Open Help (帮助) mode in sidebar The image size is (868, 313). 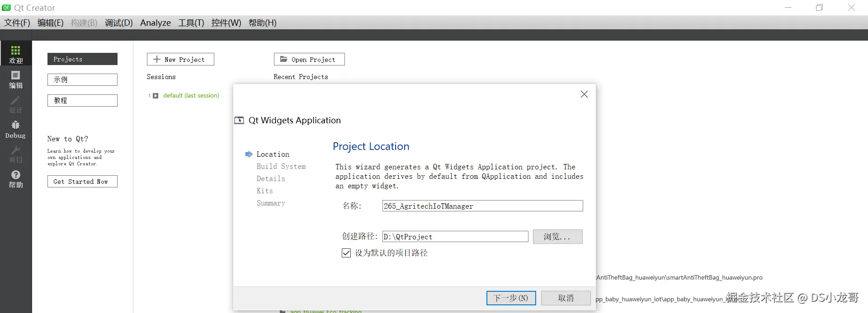(16, 179)
